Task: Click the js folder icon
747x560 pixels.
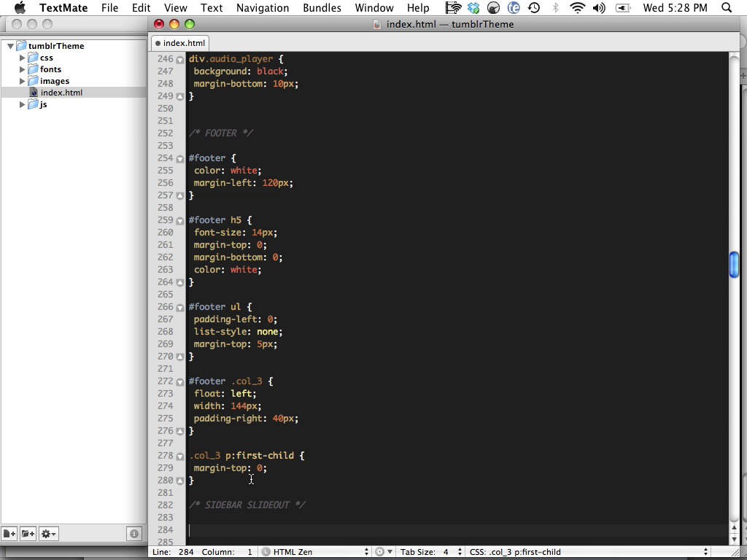Action: (x=33, y=104)
